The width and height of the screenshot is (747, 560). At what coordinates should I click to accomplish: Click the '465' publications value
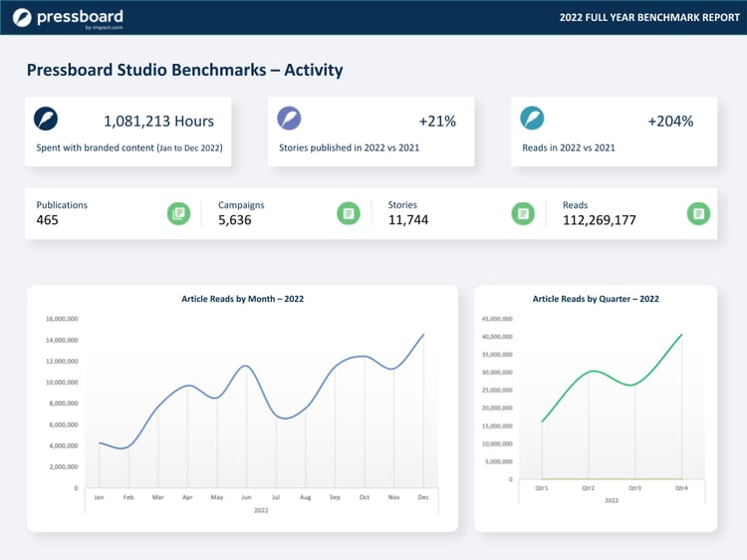[47, 220]
